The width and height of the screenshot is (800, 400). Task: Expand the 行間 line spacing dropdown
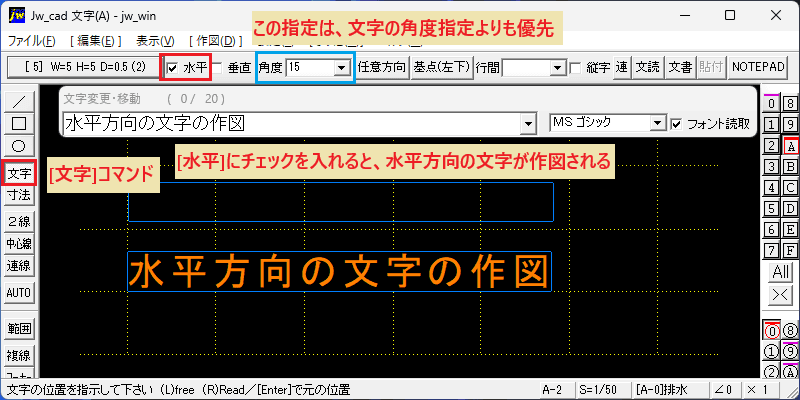coord(559,67)
